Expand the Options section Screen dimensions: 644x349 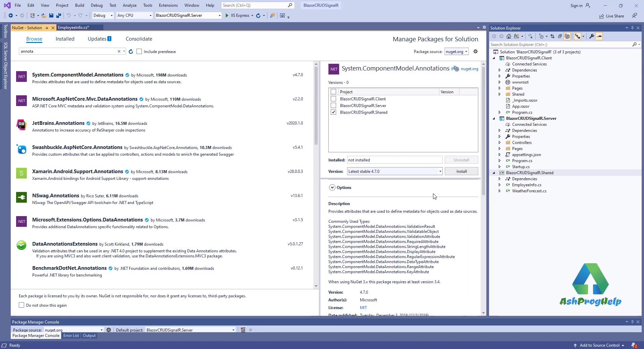tap(332, 188)
